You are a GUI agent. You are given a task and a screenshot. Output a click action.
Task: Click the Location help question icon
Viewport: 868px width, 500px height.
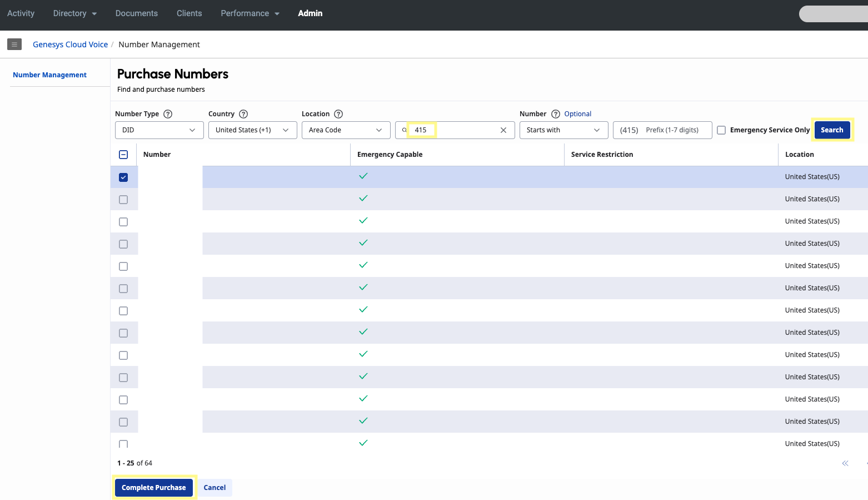coord(338,114)
